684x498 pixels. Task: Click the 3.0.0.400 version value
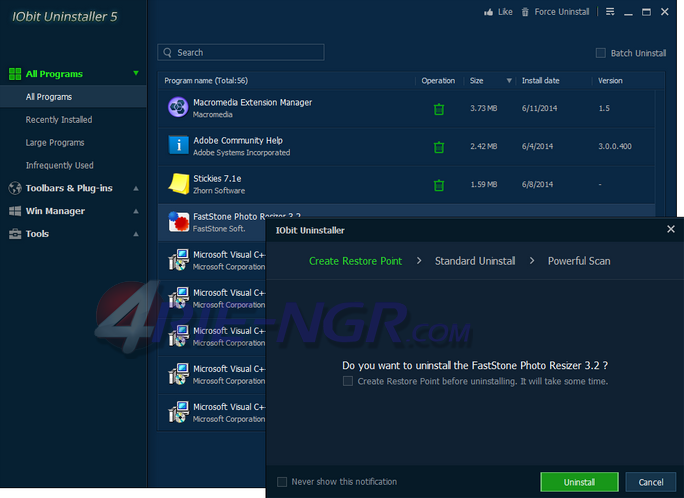click(615, 146)
